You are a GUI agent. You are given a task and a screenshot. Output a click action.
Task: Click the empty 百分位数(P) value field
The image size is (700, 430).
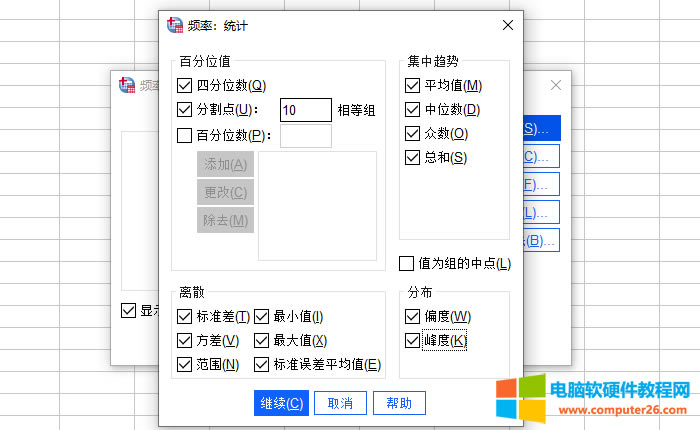coord(306,136)
